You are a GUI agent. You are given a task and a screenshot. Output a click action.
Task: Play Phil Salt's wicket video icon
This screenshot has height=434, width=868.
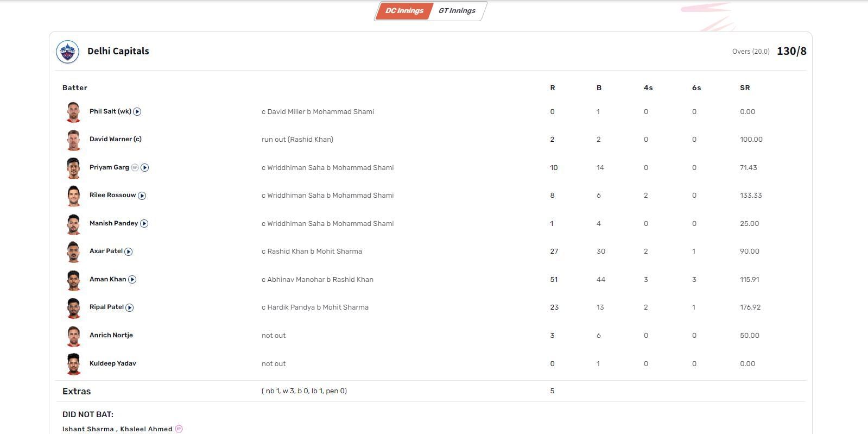coord(137,112)
